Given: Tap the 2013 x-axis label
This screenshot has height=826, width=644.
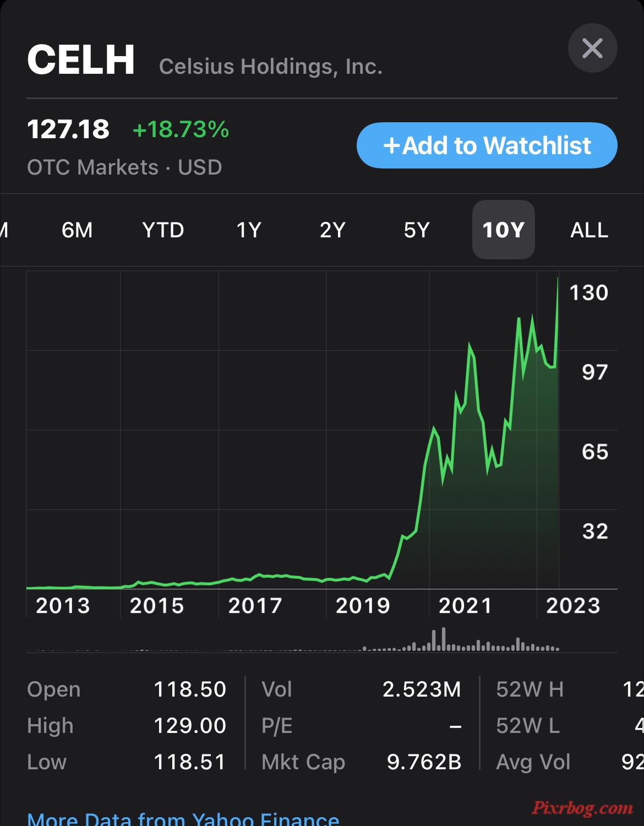Looking at the screenshot, I should point(63,606).
